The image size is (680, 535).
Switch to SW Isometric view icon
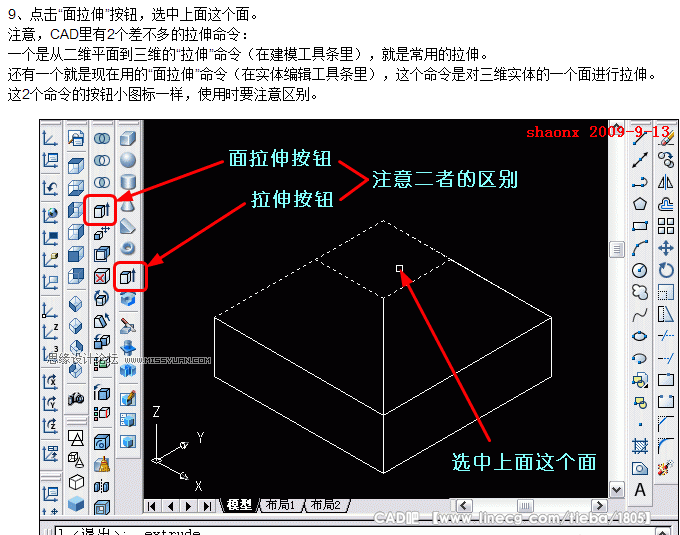[x=76, y=303]
